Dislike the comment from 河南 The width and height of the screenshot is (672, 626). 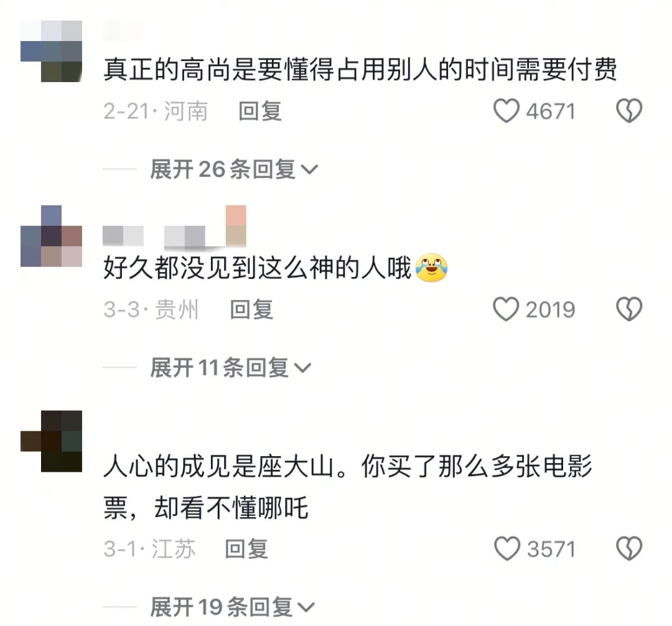click(x=628, y=111)
